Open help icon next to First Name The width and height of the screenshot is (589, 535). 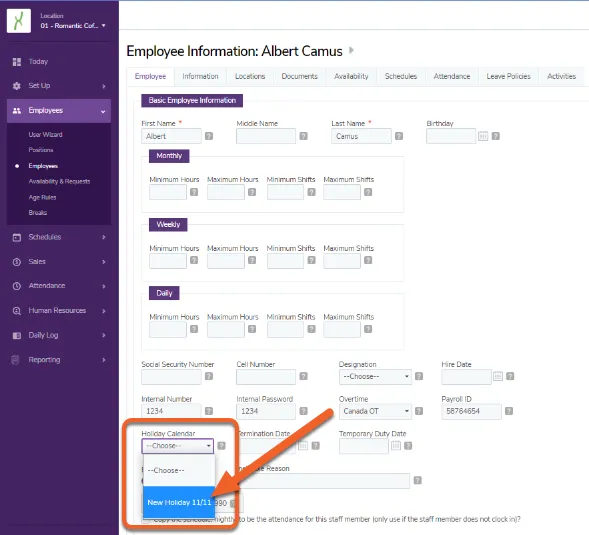pyautogui.click(x=209, y=136)
